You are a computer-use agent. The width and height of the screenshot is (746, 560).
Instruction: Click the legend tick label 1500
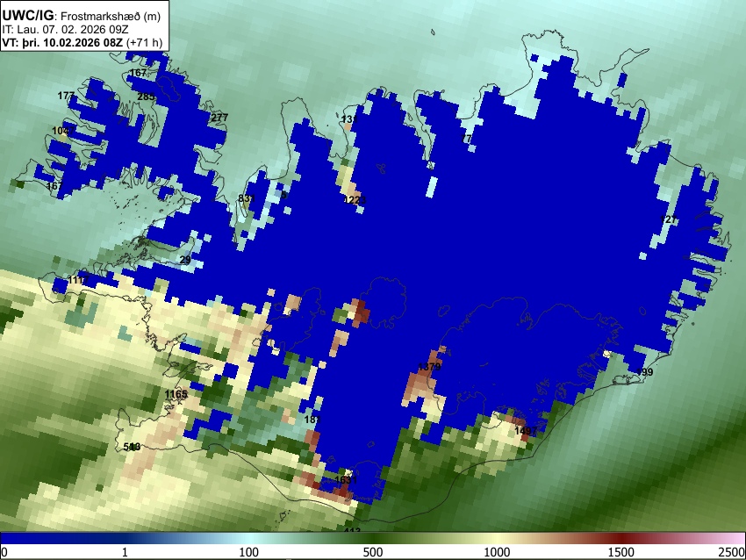click(x=620, y=552)
